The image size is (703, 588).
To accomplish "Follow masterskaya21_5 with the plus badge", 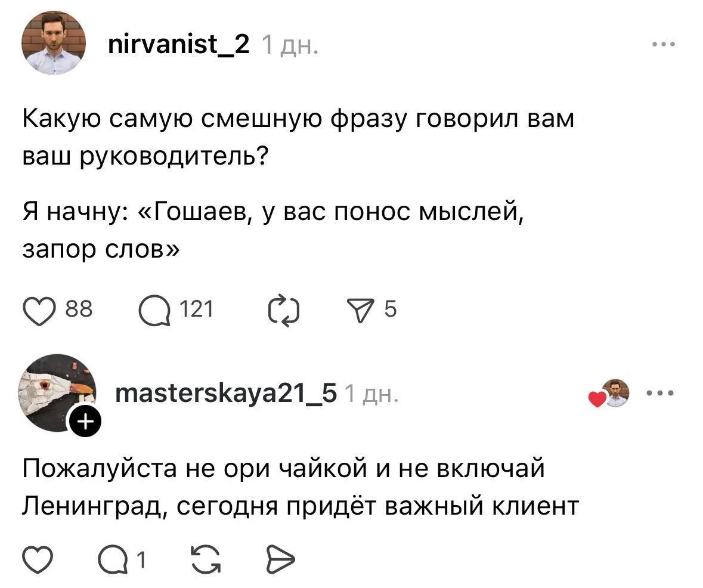I will [85, 422].
